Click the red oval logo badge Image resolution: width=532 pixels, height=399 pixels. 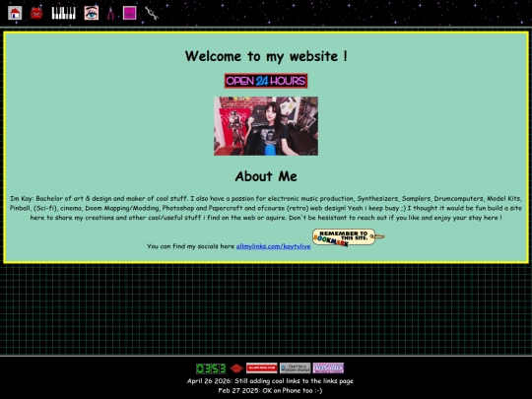pos(236,368)
